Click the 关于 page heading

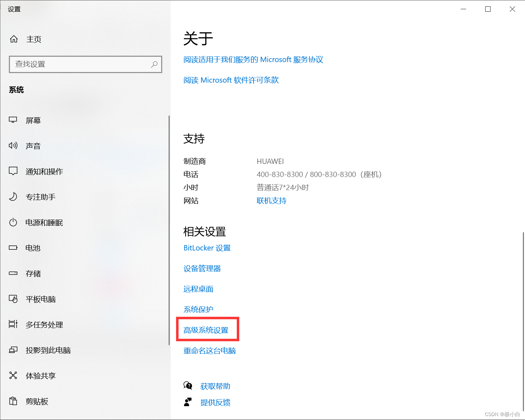coord(198,38)
